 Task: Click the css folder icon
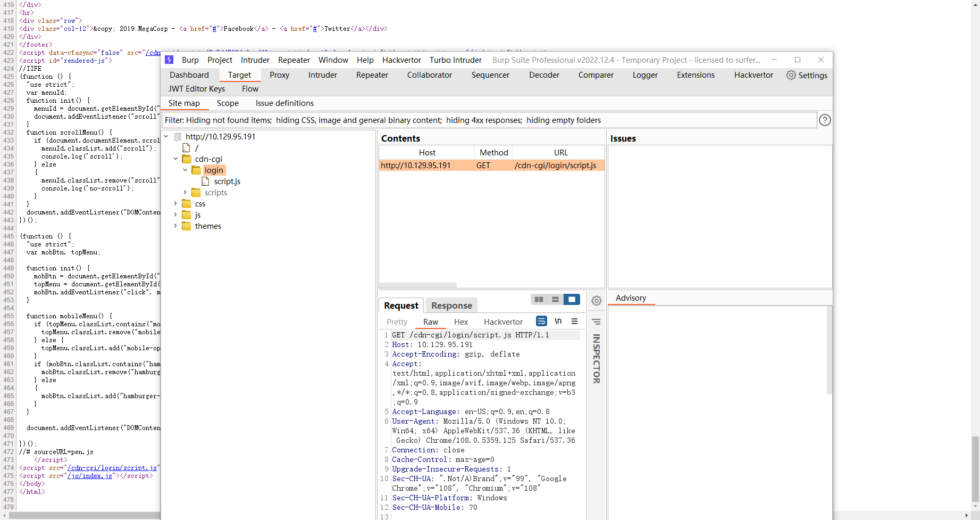point(187,203)
